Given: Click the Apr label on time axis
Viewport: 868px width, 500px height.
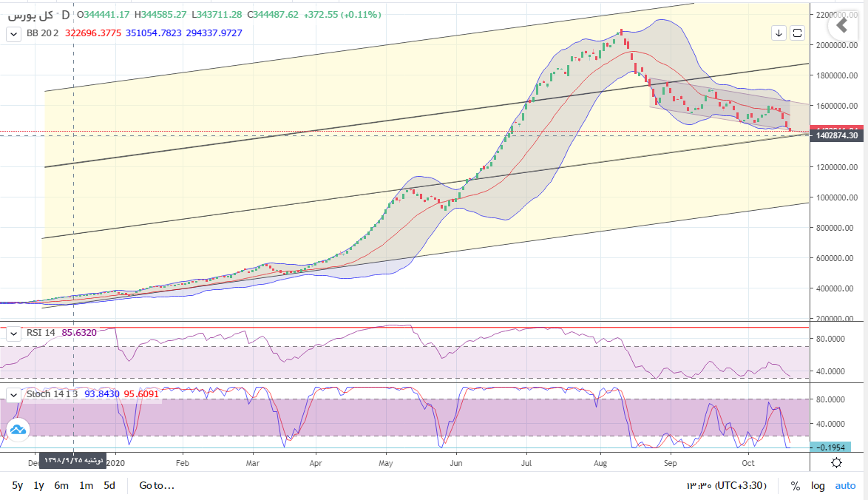Looking at the screenshot, I should (316, 463).
